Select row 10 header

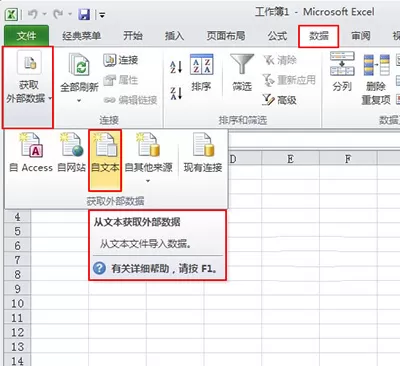(17, 303)
